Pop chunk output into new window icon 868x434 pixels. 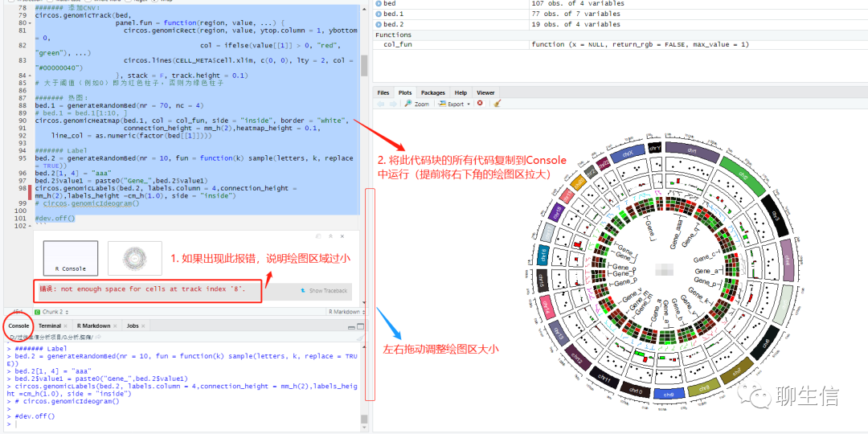pos(318,236)
